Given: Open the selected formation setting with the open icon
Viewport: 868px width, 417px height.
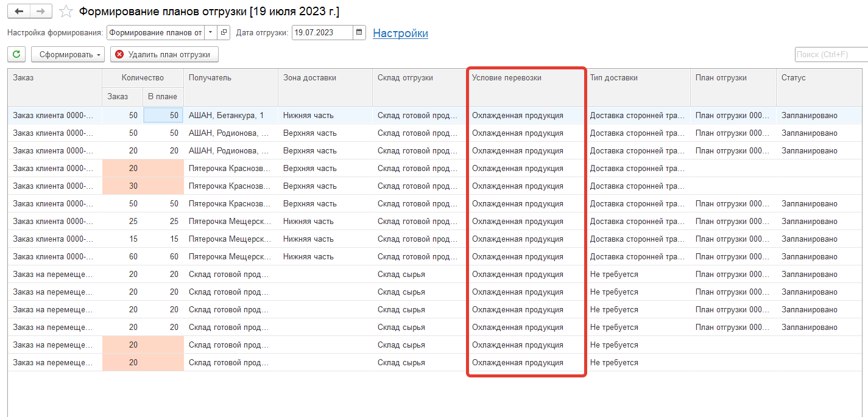Looking at the screenshot, I should pos(224,33).
